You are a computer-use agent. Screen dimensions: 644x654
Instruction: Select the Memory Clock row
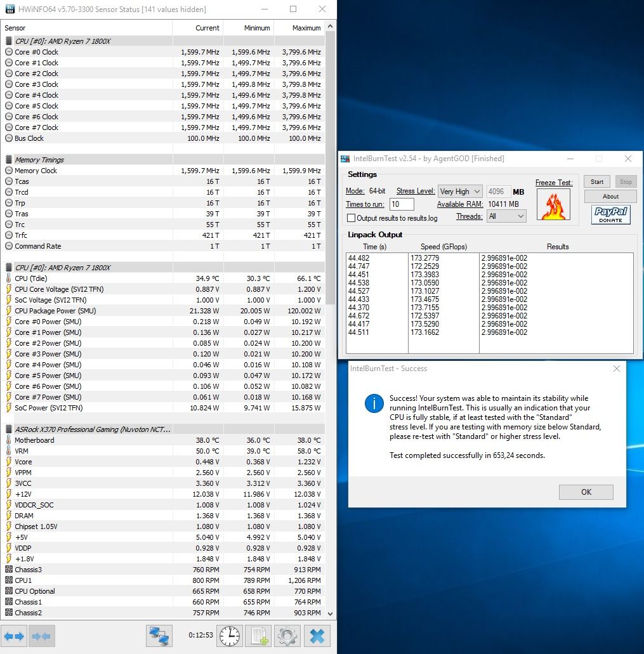point(163,171)
